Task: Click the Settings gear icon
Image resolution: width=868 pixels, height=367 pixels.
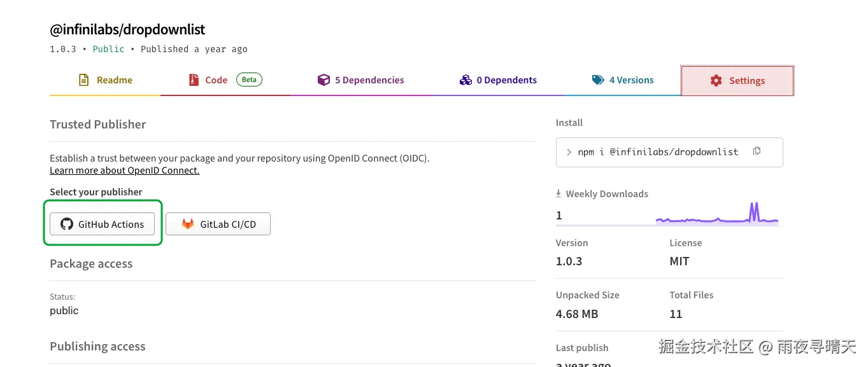Action: [x=716, y=81]
